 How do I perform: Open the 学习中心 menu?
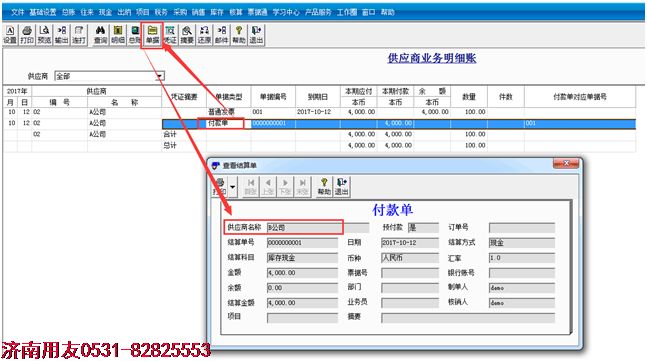286,12
